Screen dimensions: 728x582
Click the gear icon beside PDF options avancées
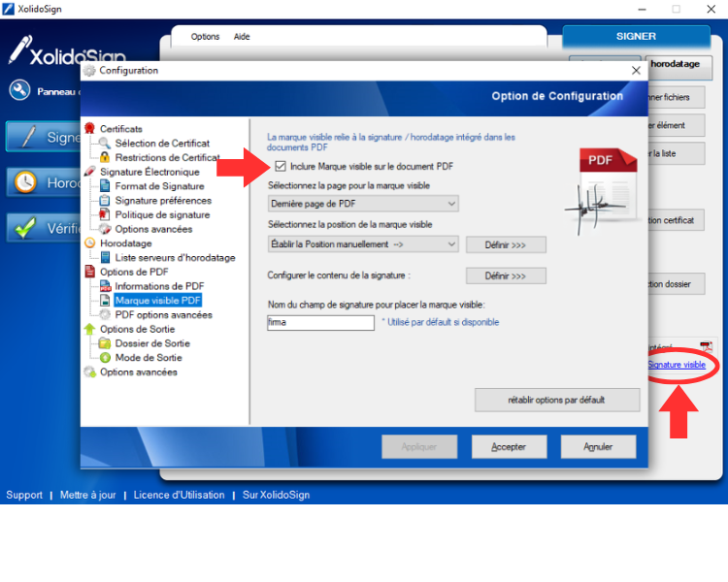(x=106, y=314)
